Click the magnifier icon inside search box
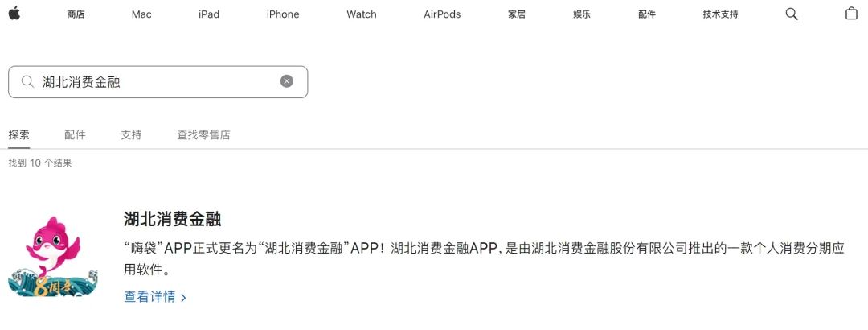The image size is (868, 330). pos(27,82)
